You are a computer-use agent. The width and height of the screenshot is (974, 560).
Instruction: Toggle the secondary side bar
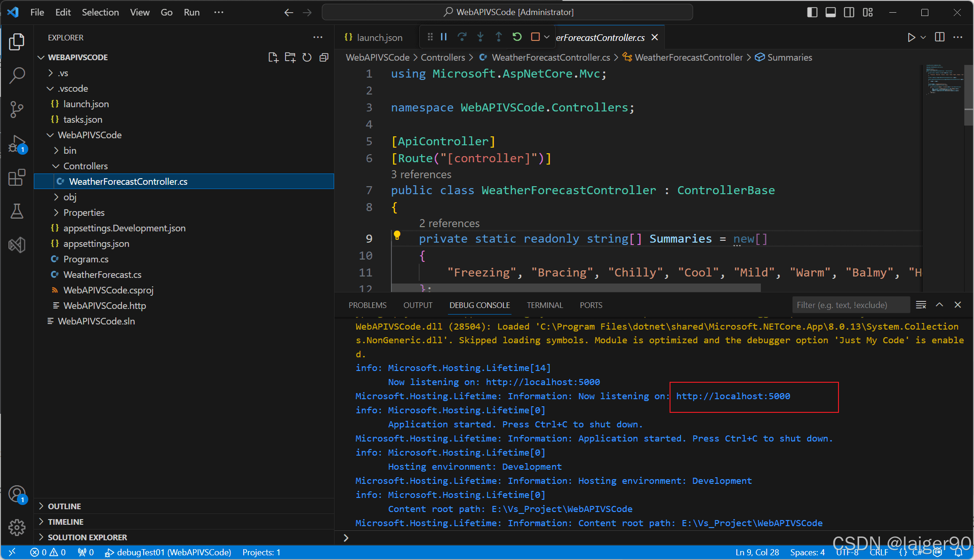849,12
